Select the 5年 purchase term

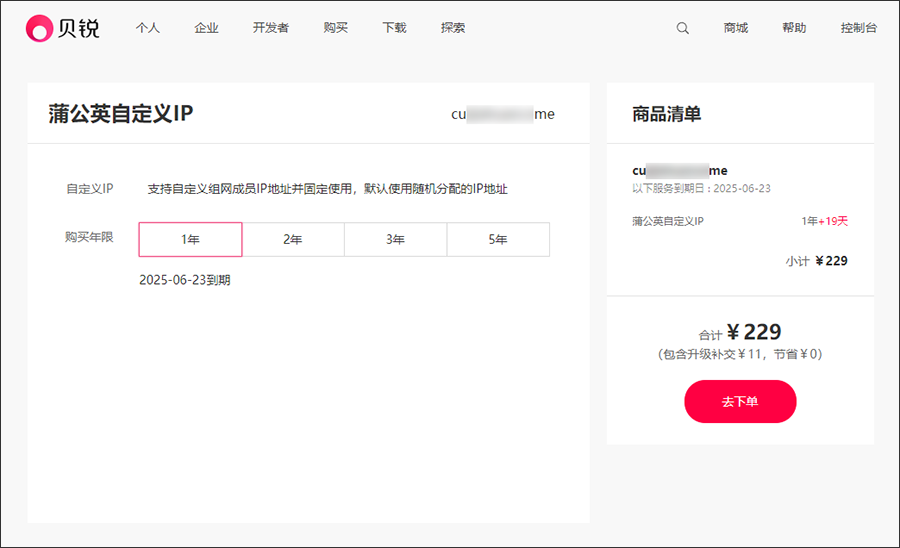point(498,239)
